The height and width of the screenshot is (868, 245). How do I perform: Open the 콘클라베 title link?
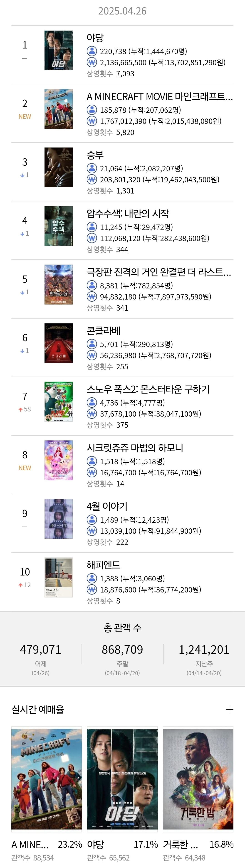(x=103, y=331)
